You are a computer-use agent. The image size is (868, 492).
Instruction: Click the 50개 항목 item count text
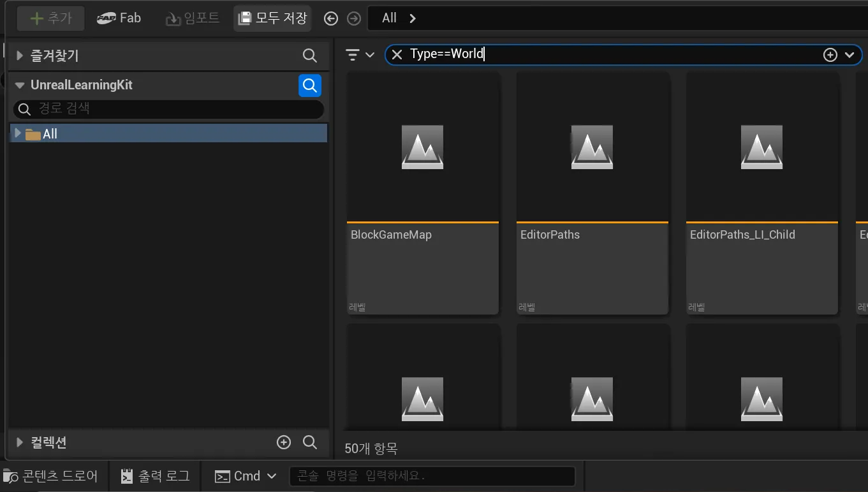[x=371, y=449]
